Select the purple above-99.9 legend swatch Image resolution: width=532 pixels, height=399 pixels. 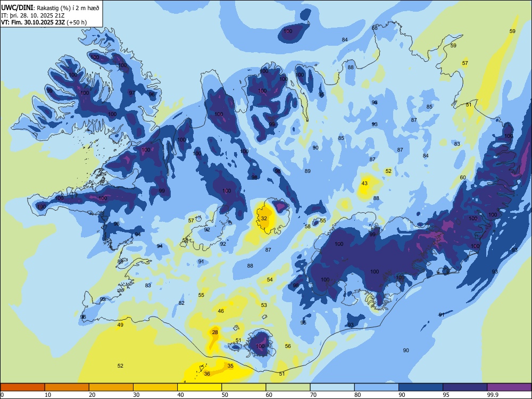tap(509, 387)
